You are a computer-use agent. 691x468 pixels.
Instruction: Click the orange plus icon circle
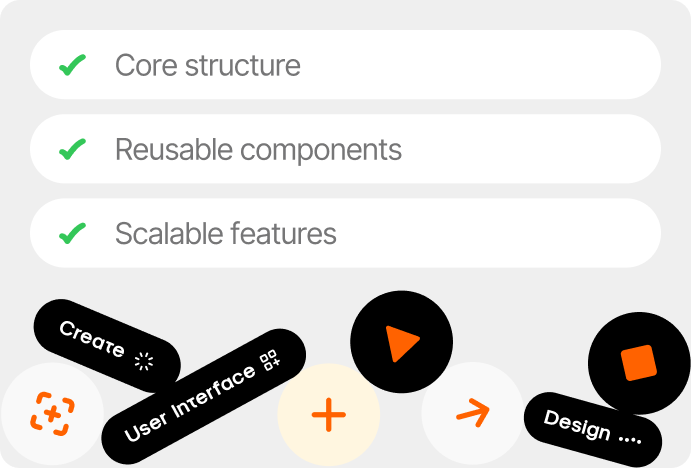coord(328,413)
